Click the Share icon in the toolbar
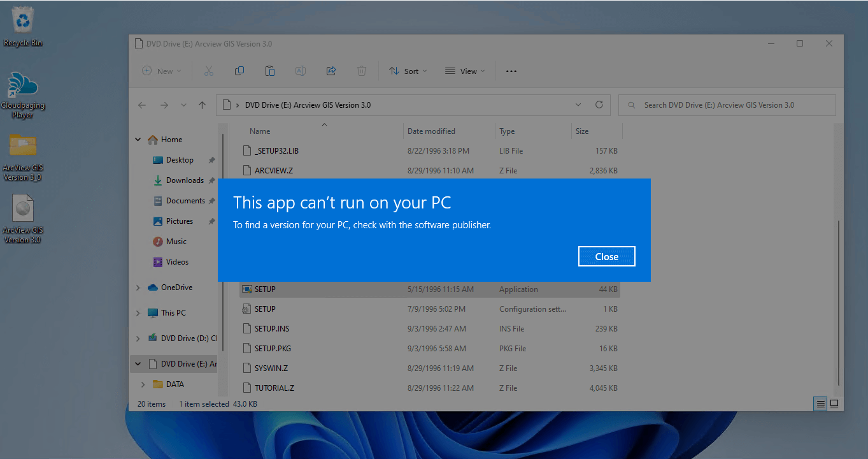This screenshot has width=868, height=459. point(331,71)
